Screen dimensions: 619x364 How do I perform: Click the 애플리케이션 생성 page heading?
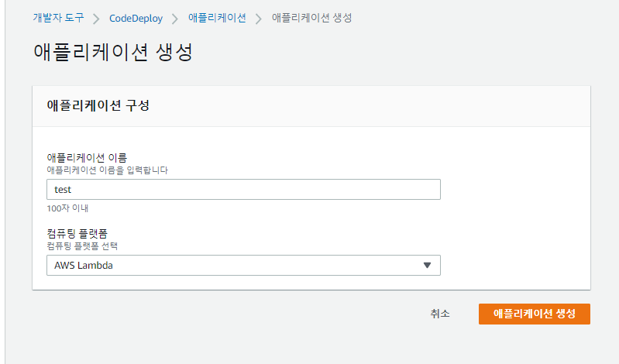[112, 53]
